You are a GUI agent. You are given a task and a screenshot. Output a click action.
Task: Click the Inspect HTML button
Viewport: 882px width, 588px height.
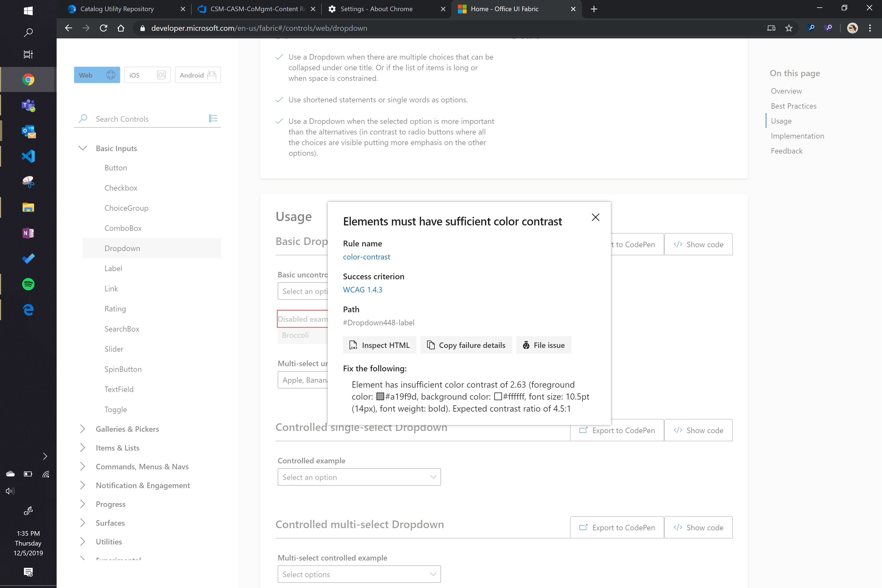pos(379,345)
